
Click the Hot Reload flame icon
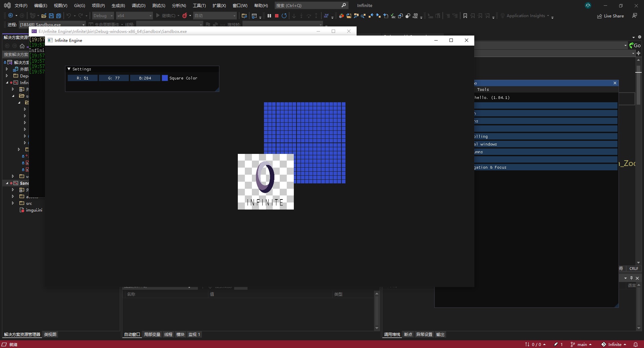pos(184,16)
